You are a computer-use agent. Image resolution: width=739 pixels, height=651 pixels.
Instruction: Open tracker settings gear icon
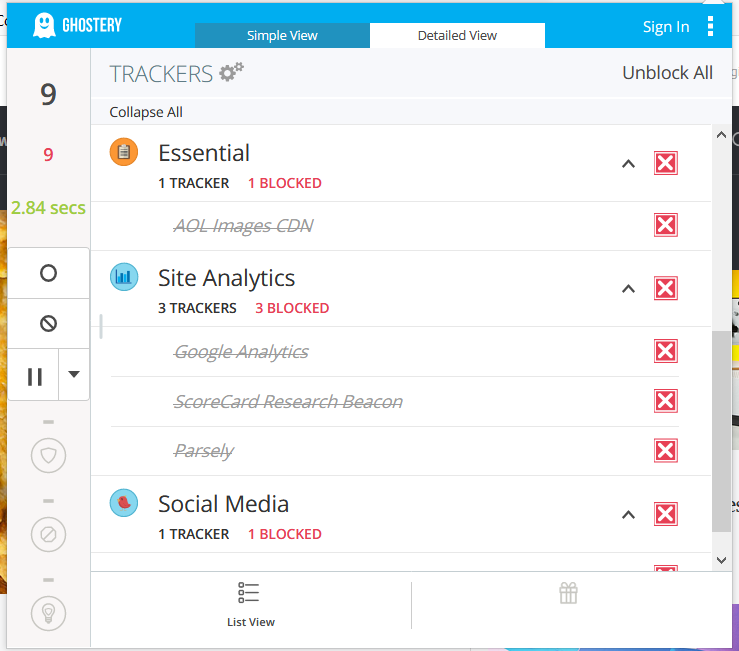[x=231, y=72]
